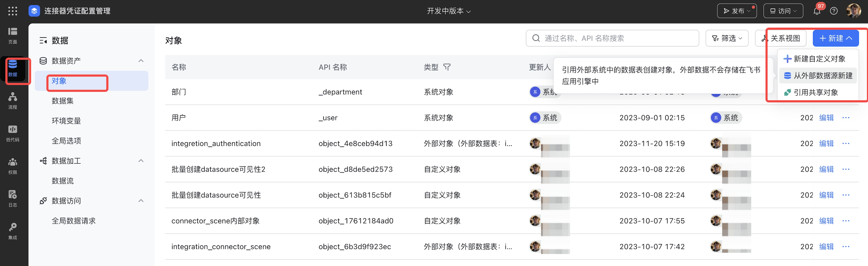Image resolution: width=868 pixels, height=266 pixels.
Task: Click the 部门 object name
Action: coord(179,92)
